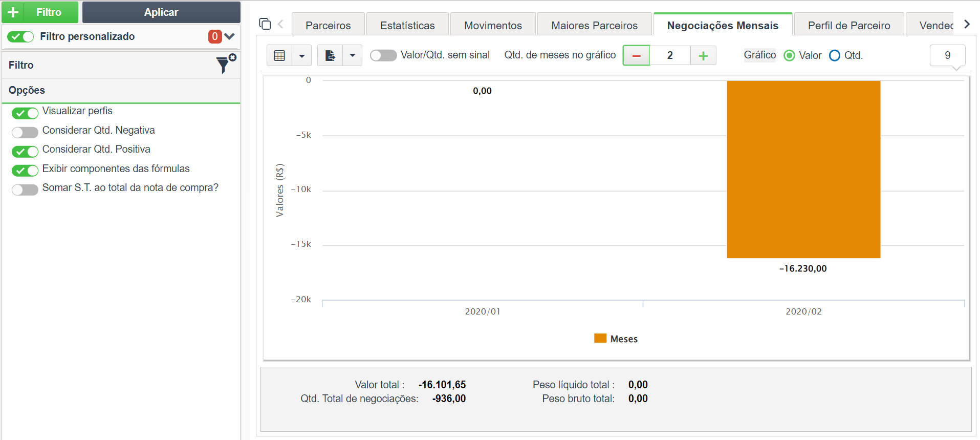Screen dimensions: 980x440
Task: Click the 2020/01 axis label
Action: click(x=483, y=311)
